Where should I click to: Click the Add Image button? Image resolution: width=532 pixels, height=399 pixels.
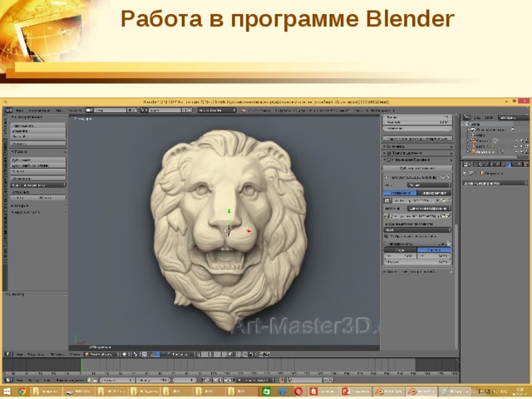417,168
